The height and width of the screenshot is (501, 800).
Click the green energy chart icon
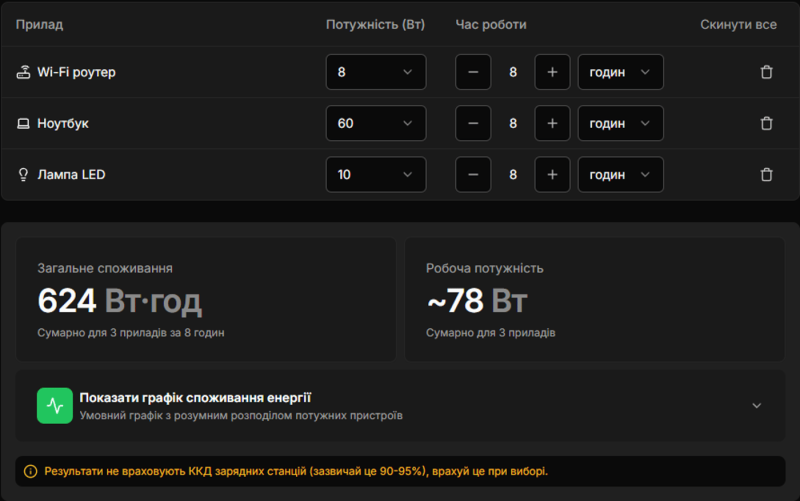coord(55,406)
